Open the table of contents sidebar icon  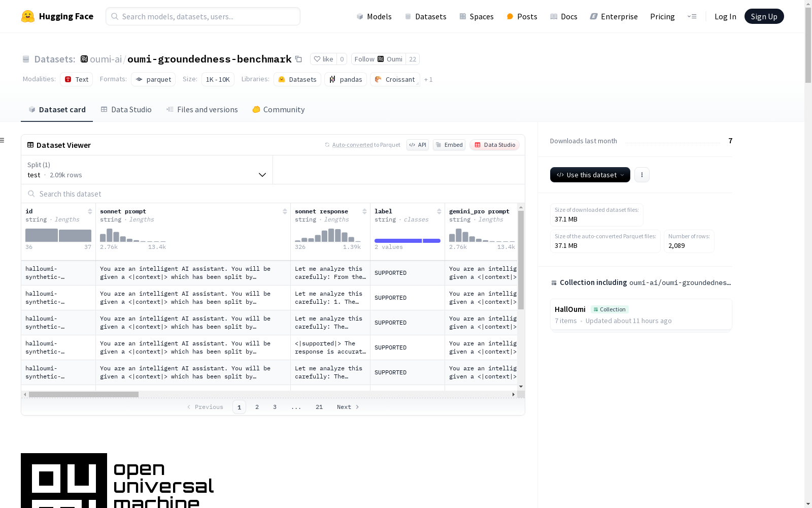(x=3, y=140)
